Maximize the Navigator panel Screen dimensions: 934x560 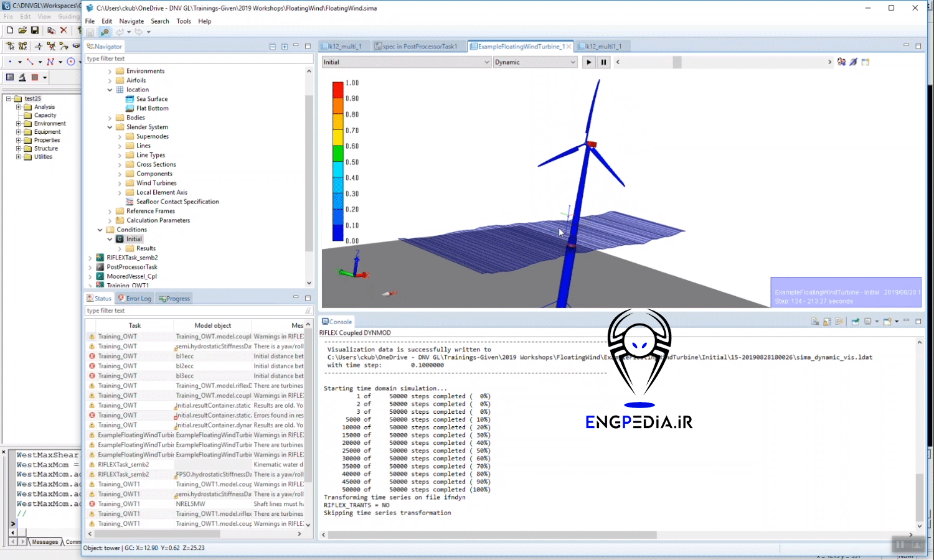(308, 46)
